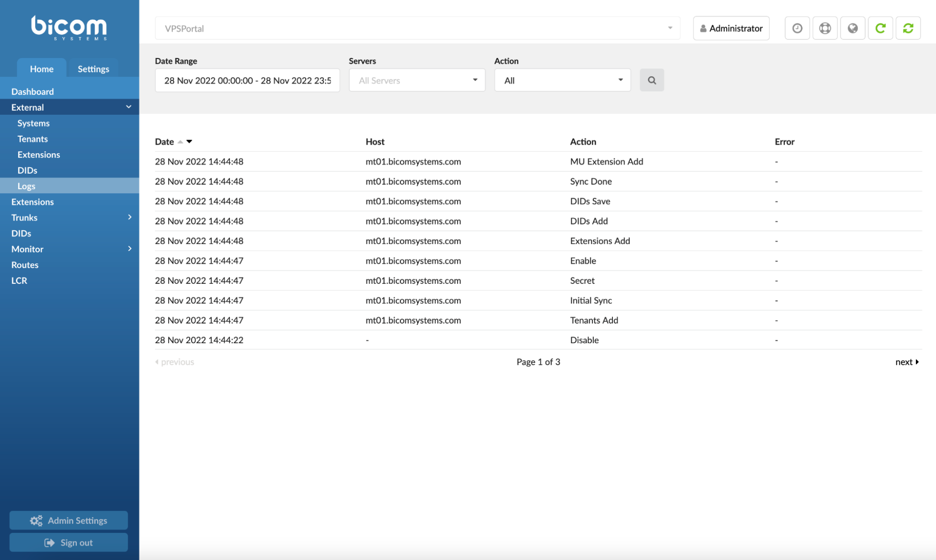Open Extensions under External
Viewport: 936px width, 560px height.
69,154
